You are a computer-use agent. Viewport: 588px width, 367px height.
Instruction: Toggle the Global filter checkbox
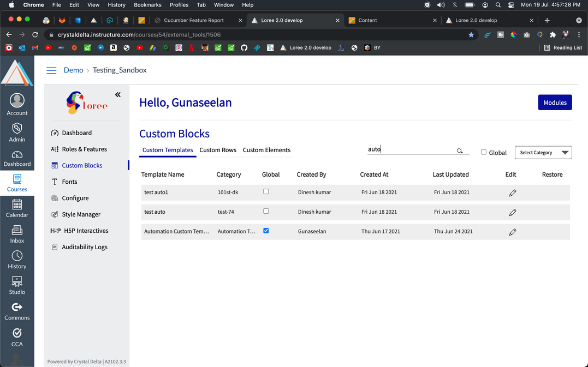[484, 152]
